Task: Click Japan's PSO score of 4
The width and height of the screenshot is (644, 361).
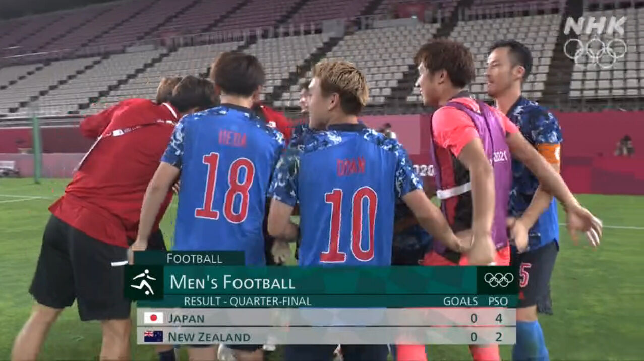Action: (498, 318)
